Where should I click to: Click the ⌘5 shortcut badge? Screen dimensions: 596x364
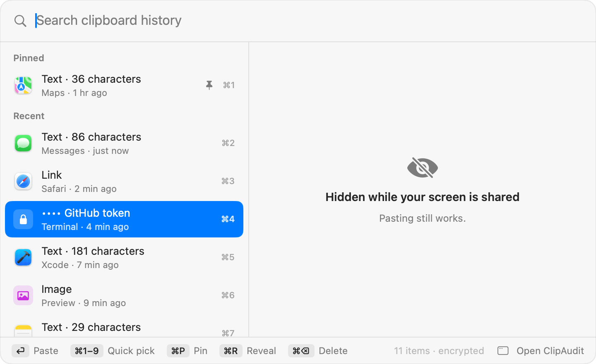[x=228, y=257]
